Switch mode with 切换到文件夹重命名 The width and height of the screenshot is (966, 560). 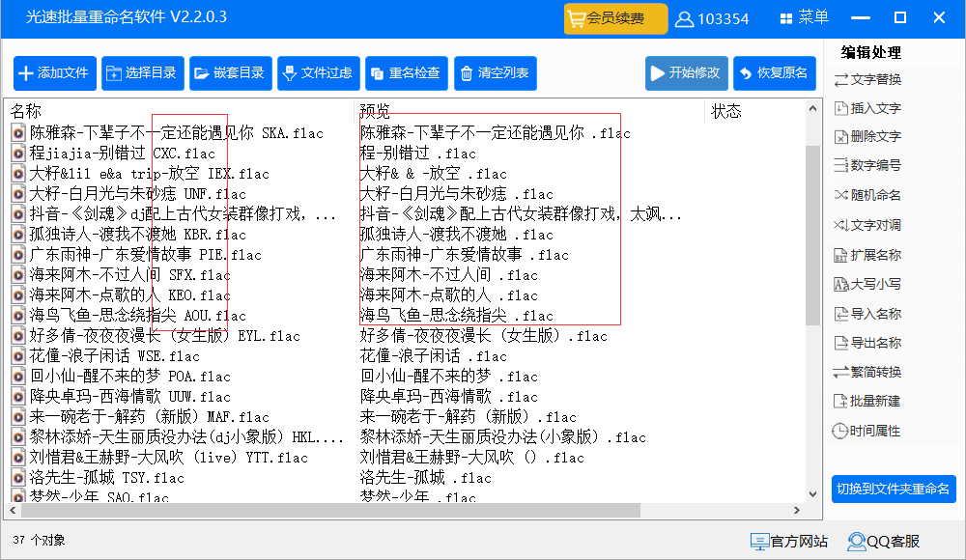(x=894, y=490)
